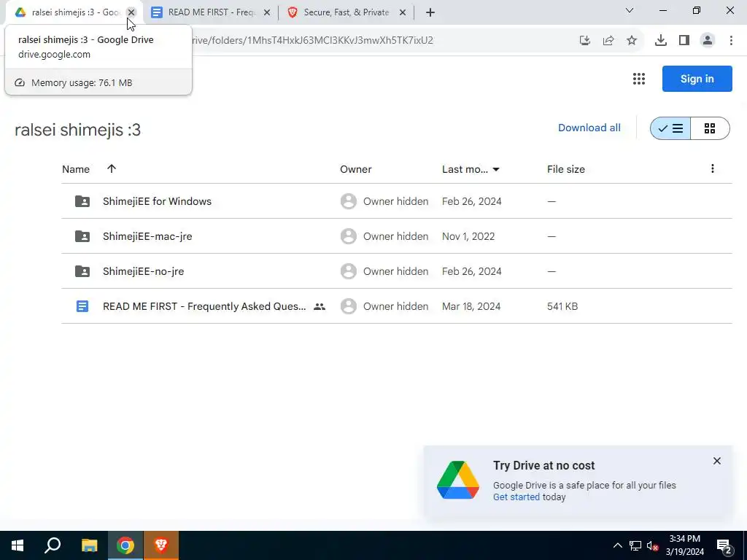747x560 pixels.
Task: Click folder icon of ShimejiEE-mac-jre
Action: point(82,236)
